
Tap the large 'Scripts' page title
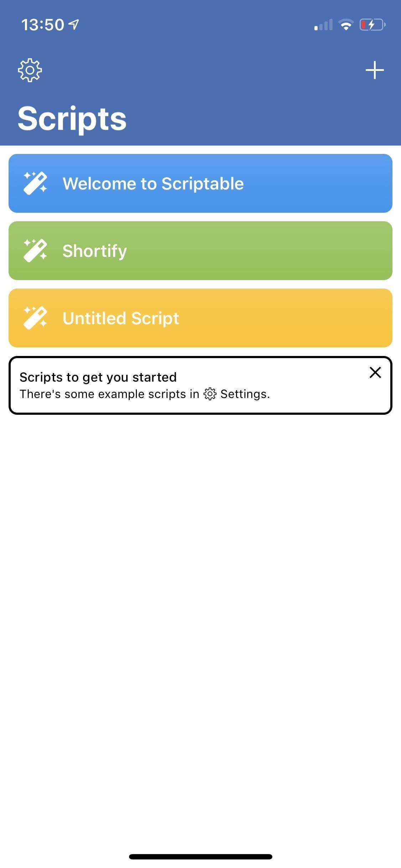point(72,119)
